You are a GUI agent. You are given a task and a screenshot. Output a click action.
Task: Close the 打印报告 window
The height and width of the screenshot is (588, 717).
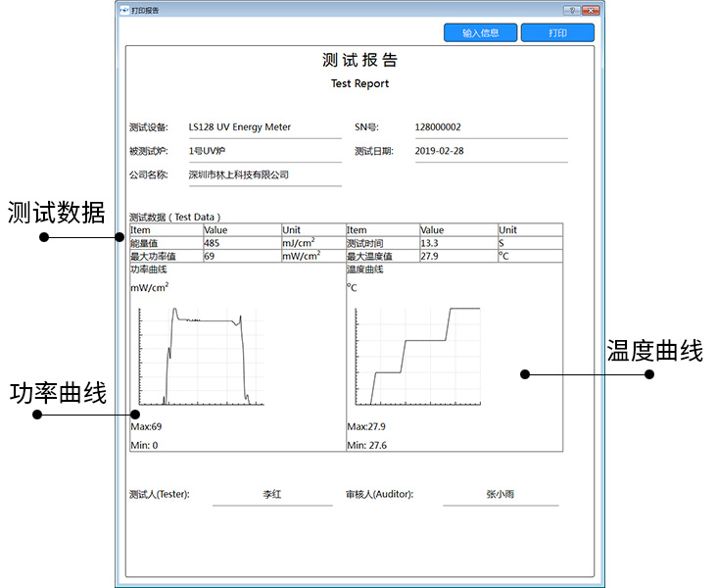(591, 10)
